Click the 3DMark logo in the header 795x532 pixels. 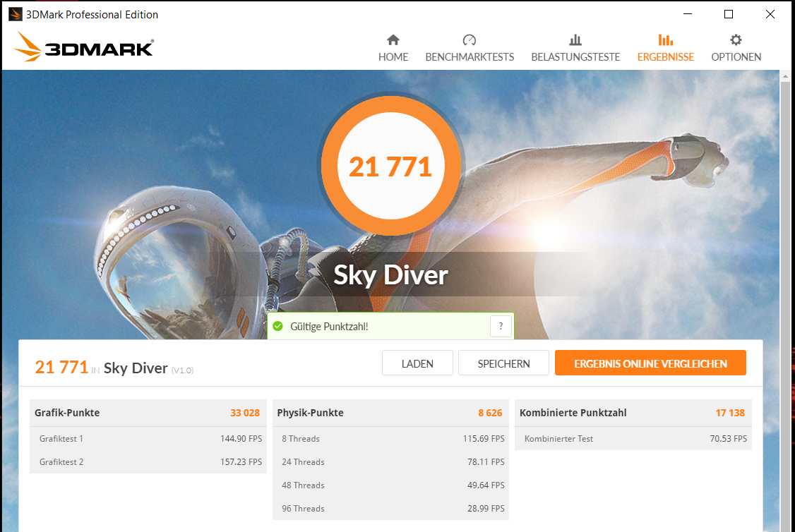click(x=83, y=47)
